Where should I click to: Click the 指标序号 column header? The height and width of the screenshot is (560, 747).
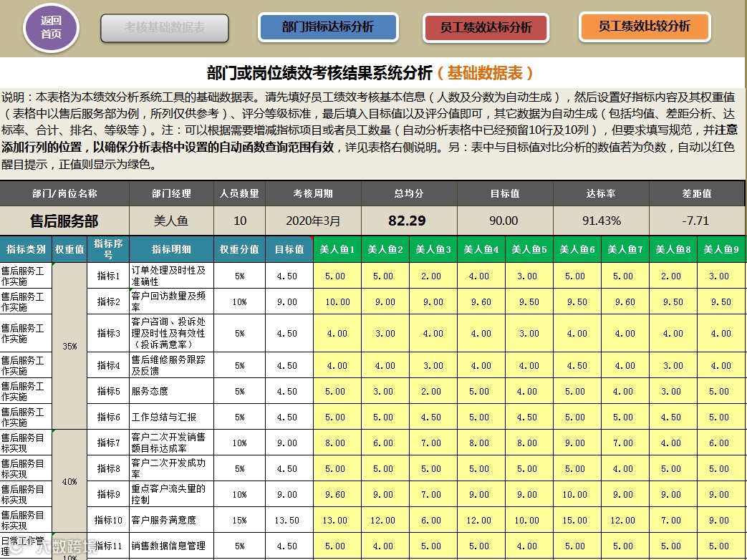(x=108, y=249)
